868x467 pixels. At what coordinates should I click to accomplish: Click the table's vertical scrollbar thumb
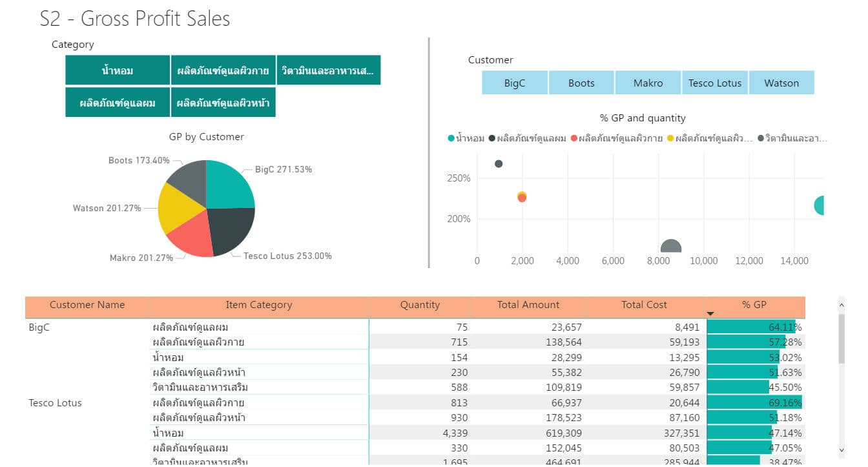[841, 338]
